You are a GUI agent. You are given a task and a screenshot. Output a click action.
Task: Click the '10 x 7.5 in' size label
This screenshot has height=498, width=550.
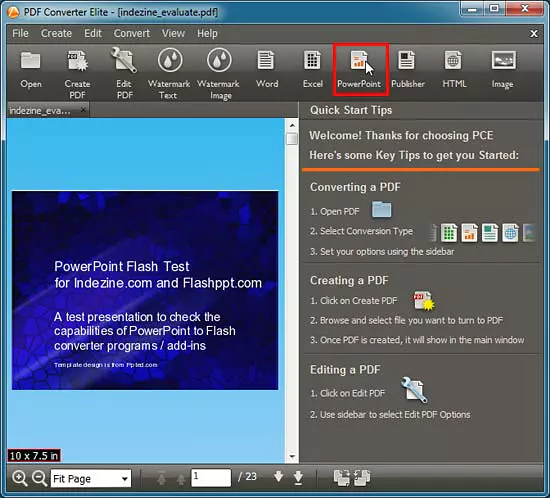click(34, 456)
